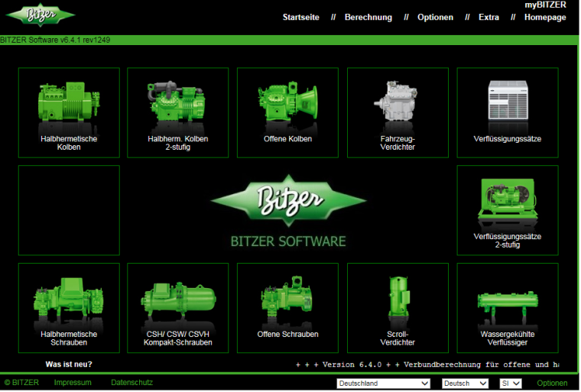Open the Extra menu
The width and height of the screenshot is (581, 392).
[x=488, y=18]
